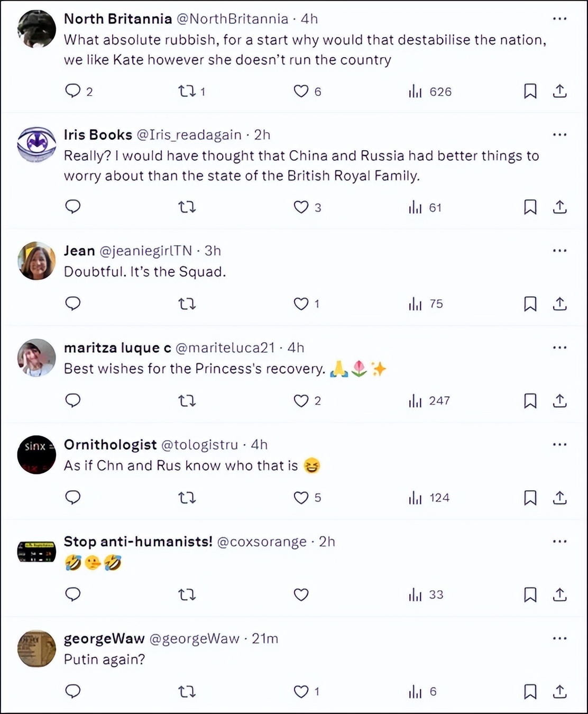Reply to North Britannia's tweet
Screen dimensions: 588x714
pos(73,91)
